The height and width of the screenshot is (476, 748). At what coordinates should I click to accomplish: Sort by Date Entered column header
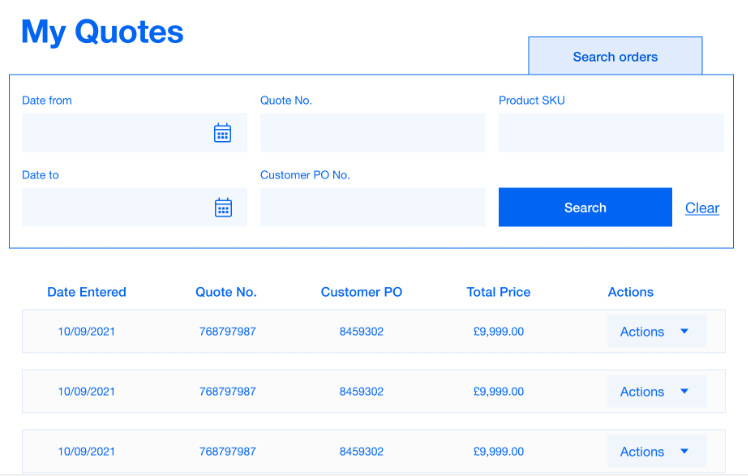pyautogui.click(x=87, y=292)
